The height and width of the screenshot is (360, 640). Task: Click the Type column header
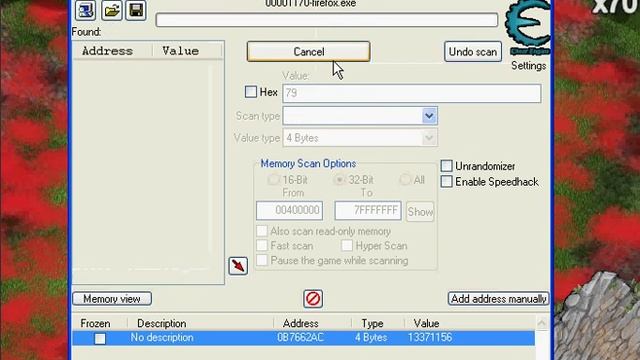coord(372,323)
